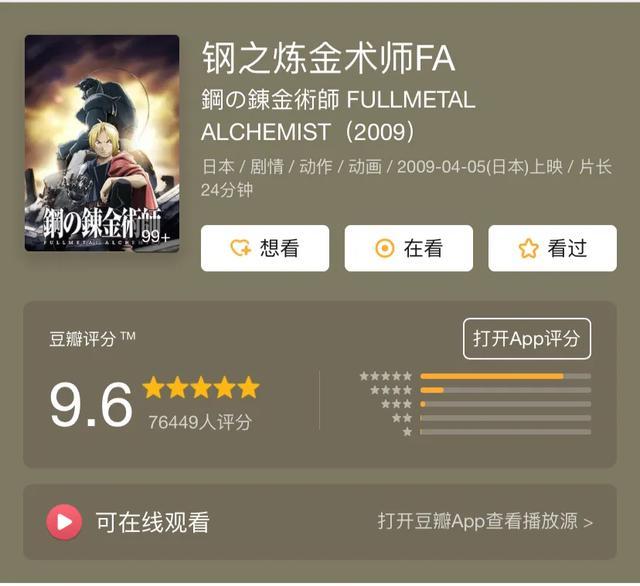Open 打开豆瓣App查看播放源 link
This screenshot has width=640, height=586.
[485, 522]
